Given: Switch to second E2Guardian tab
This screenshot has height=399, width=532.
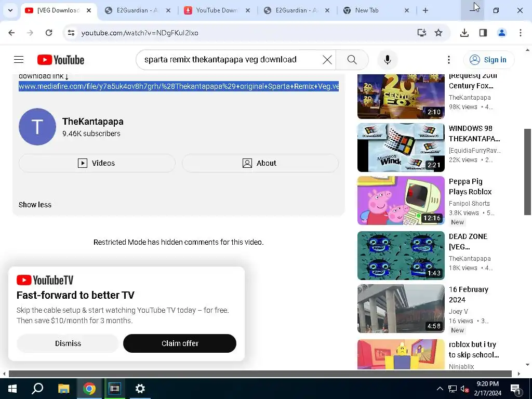Looking at the screenshot, I should coord(297,10).
